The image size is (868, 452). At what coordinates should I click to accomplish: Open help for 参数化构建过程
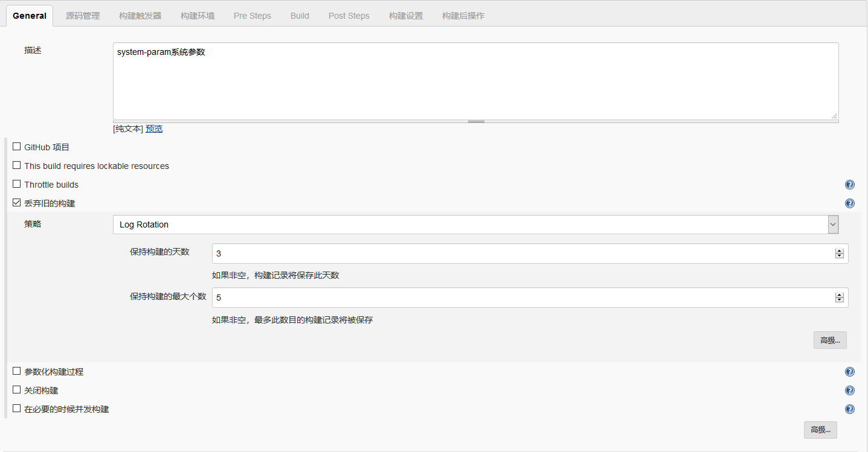850,372
